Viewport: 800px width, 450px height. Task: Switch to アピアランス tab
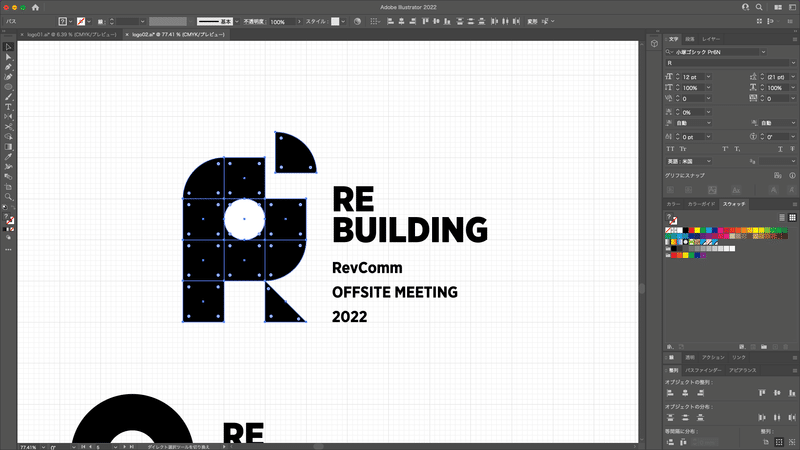(x=742, y=370)
